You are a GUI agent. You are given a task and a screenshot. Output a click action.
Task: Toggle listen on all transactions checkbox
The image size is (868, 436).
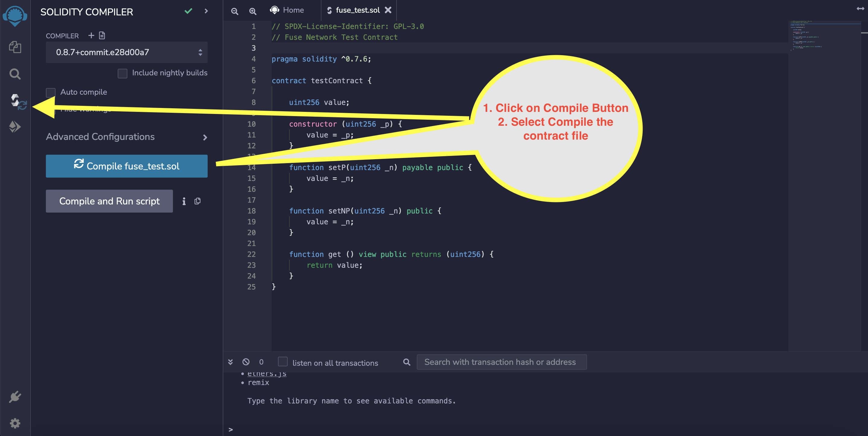coord(282,362)
